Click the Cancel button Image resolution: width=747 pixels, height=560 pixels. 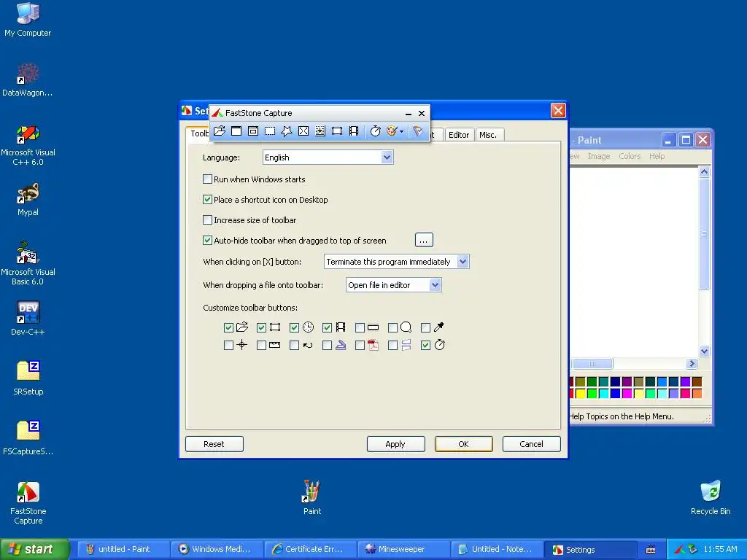(x=531, y=444)
